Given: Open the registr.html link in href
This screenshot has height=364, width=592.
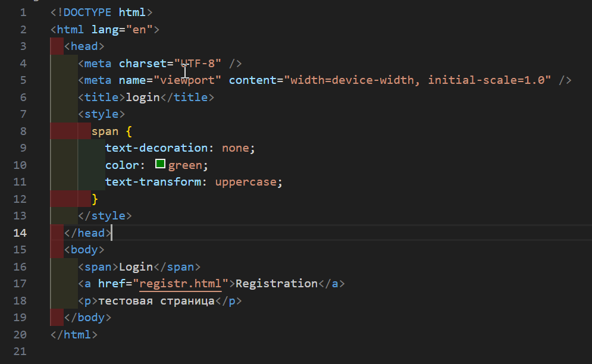Looking at the screenshot, I should click(x=180, y=284).
